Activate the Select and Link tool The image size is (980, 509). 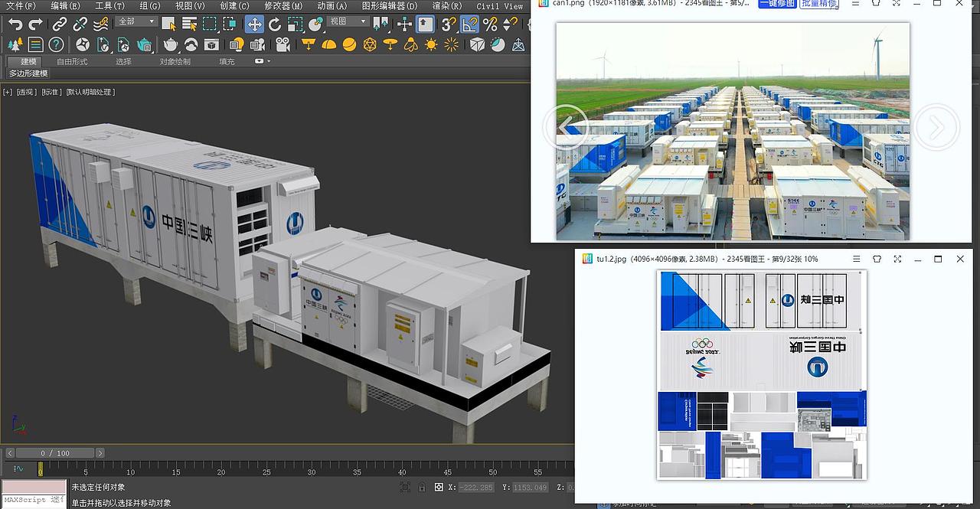point(60,24)
